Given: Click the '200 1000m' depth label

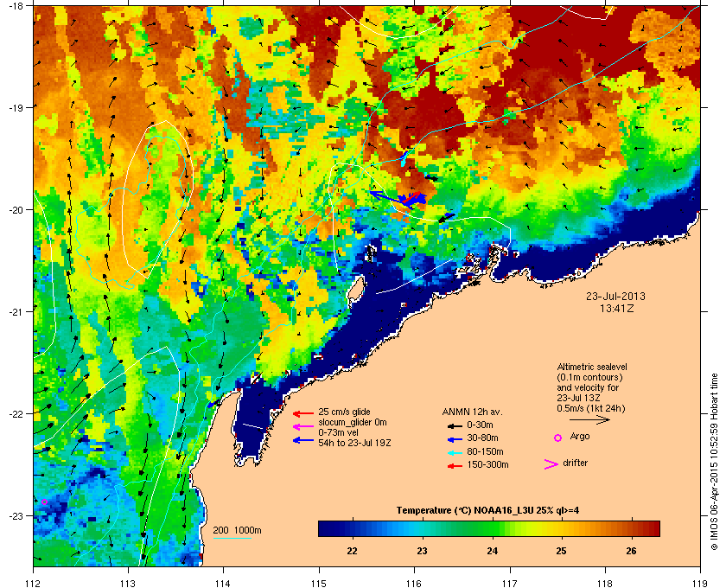Looking at the screenshot, I should coord(237,531).
